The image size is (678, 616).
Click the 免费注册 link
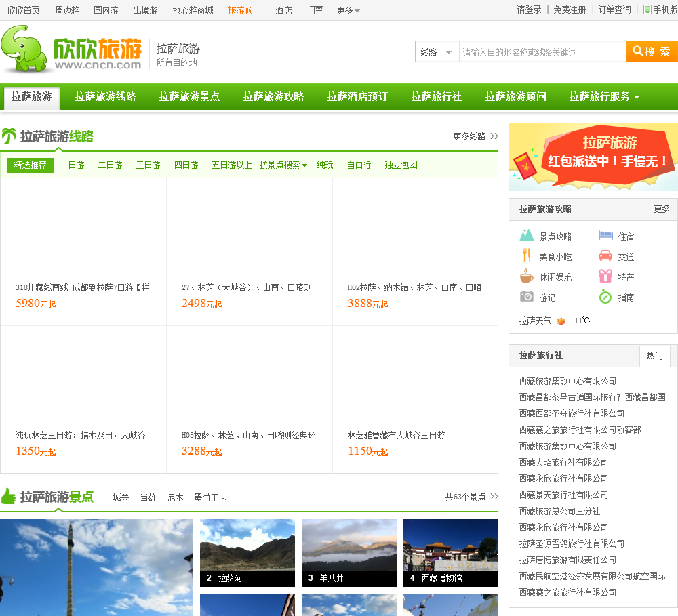click(x=570, y=9)
